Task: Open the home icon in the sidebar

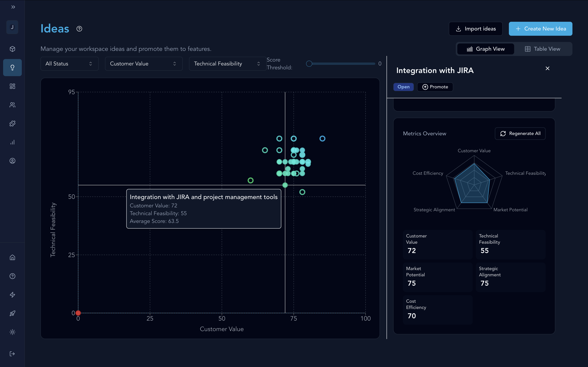Action: click(12, 257)
